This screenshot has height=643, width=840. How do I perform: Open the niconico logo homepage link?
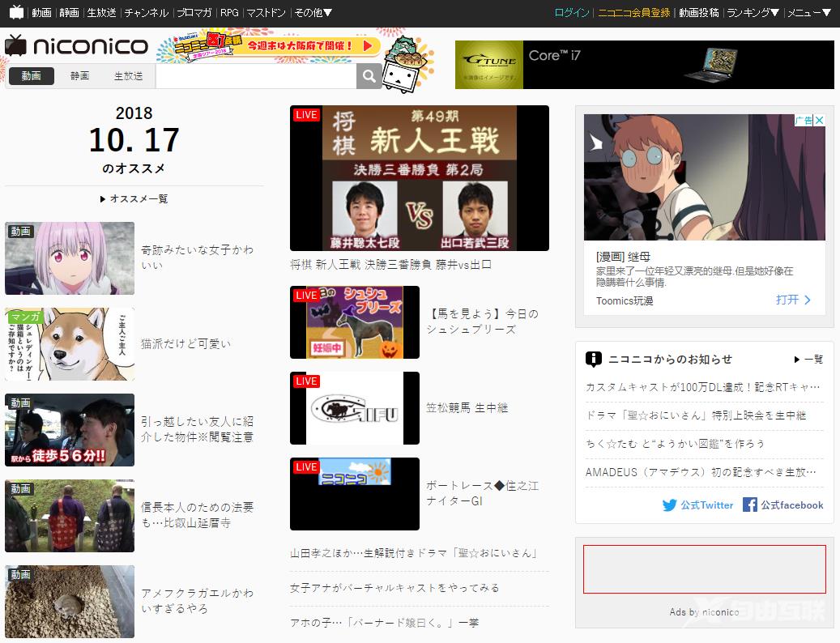click(x=76, y=46)
